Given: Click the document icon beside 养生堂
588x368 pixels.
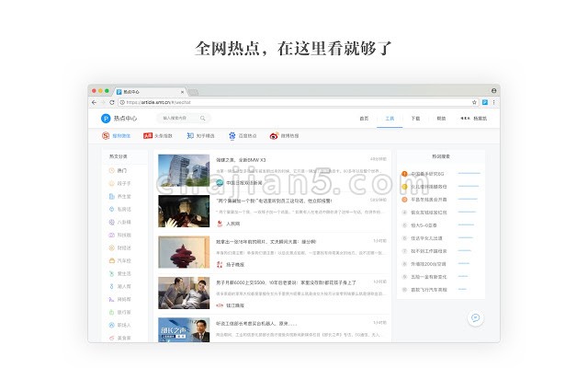Looking at the screenshot, I should pyautogui.click(x=111, y=196).
